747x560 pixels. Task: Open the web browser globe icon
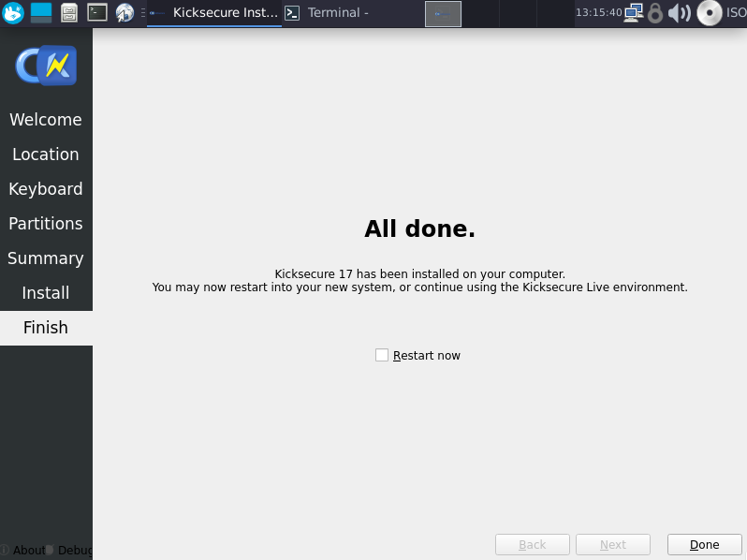coord(124,13)
